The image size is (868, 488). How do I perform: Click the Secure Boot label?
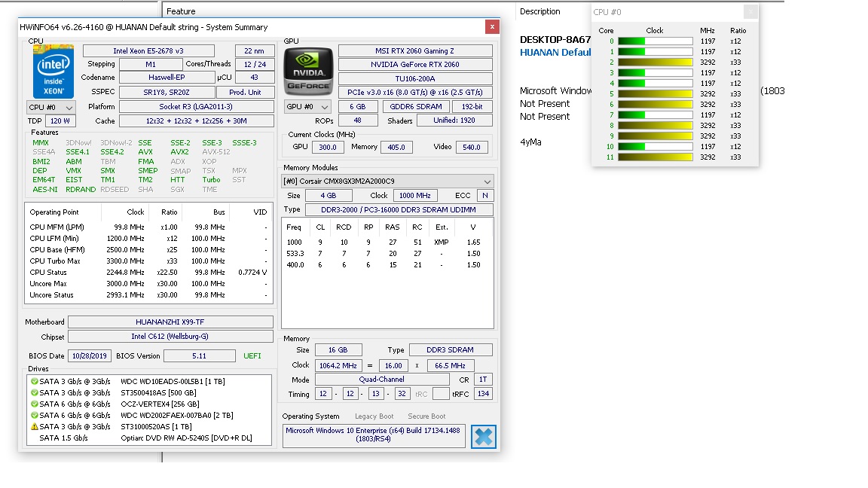[x=426, y=416]
